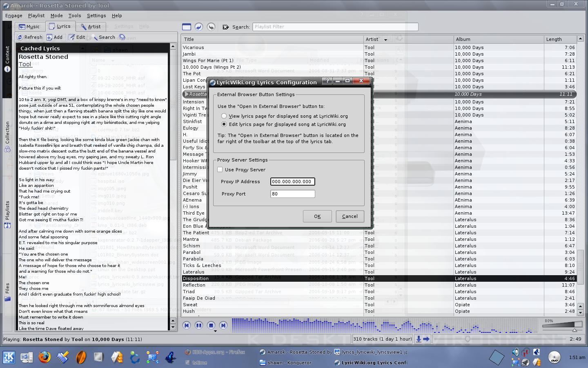
Task: Sort playlist by Album column header
Action: [499, 39]
